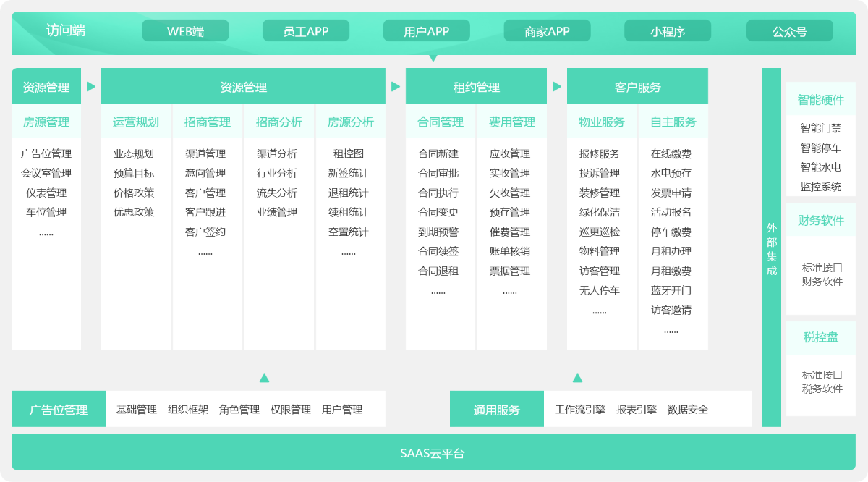Open the 租约管理 section header
Viewport: 868px width, 482px height.
(476, 87)
